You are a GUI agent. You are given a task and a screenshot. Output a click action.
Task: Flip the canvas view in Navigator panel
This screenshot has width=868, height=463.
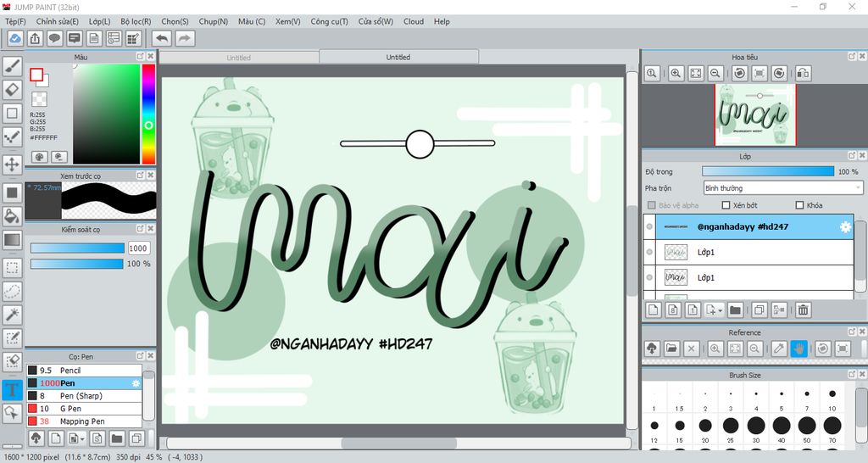point(804,73)
